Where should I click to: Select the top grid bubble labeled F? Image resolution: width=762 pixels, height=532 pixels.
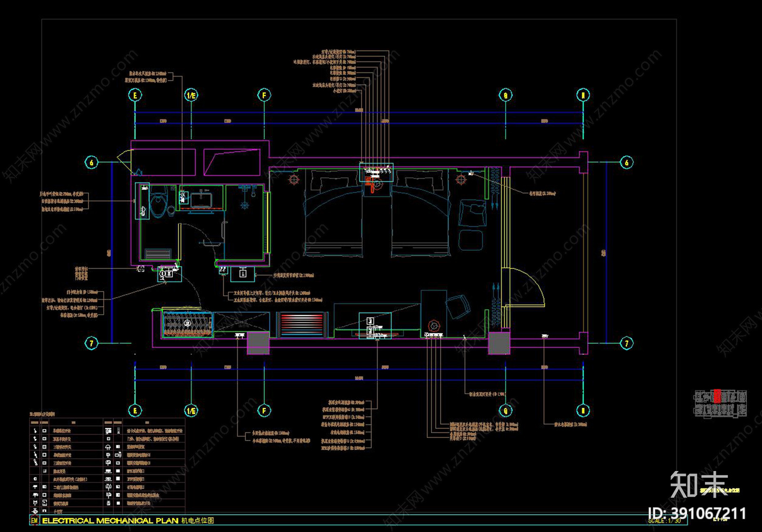[264, 95]
